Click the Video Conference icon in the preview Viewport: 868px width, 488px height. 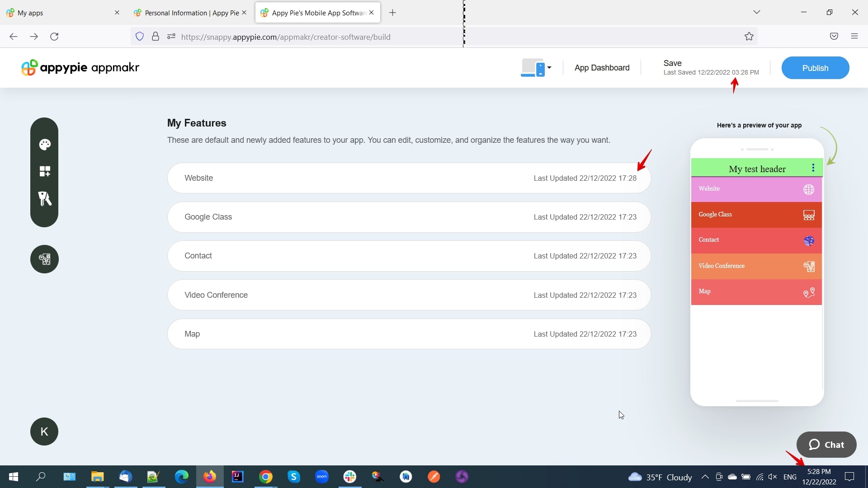coord(809,267)
